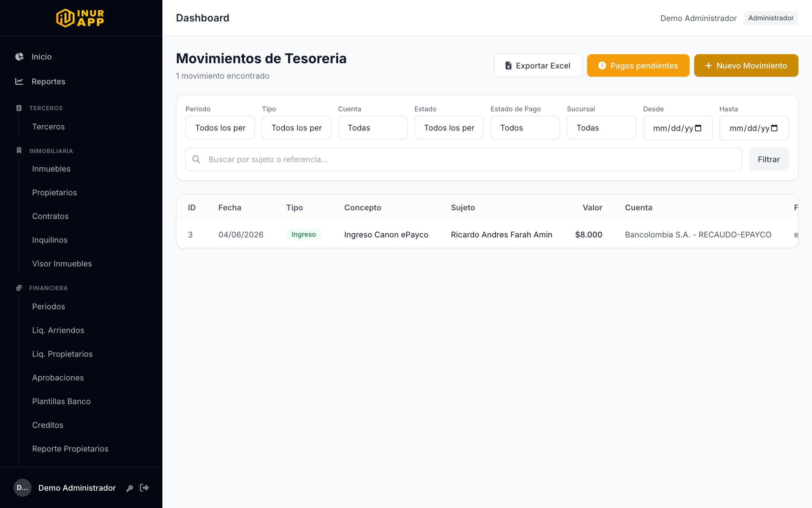Image resolution: width=812 pixels, height=508 pixels.
Task: Open the Tipo filter dropdown
Action: pos(297,128)
